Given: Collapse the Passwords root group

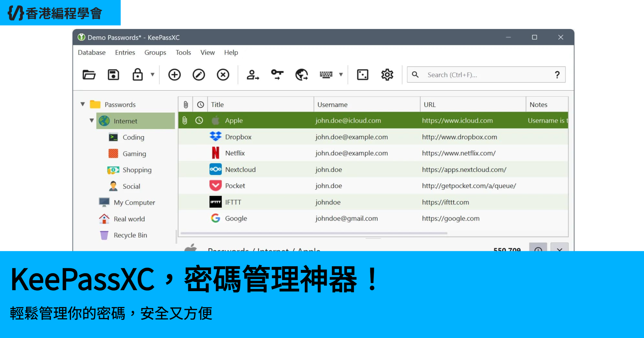Looking at the screenshot, I should coord(83,104).
